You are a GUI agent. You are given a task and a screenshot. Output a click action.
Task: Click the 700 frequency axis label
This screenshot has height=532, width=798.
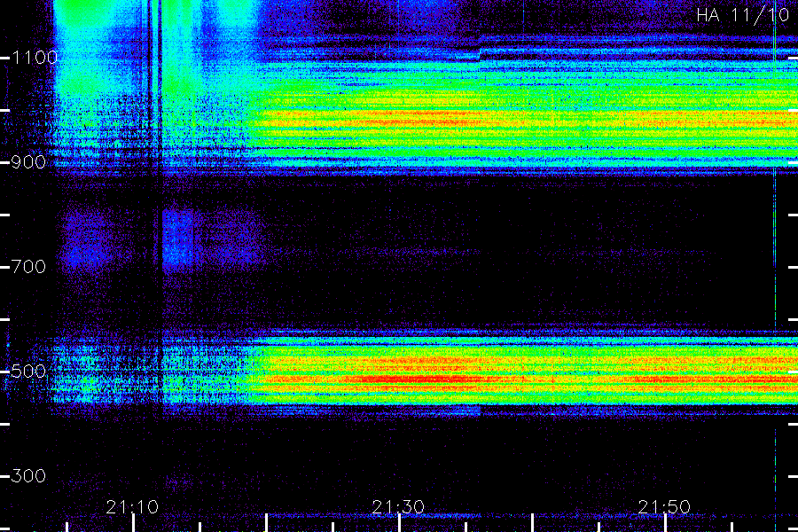[28, 266]
